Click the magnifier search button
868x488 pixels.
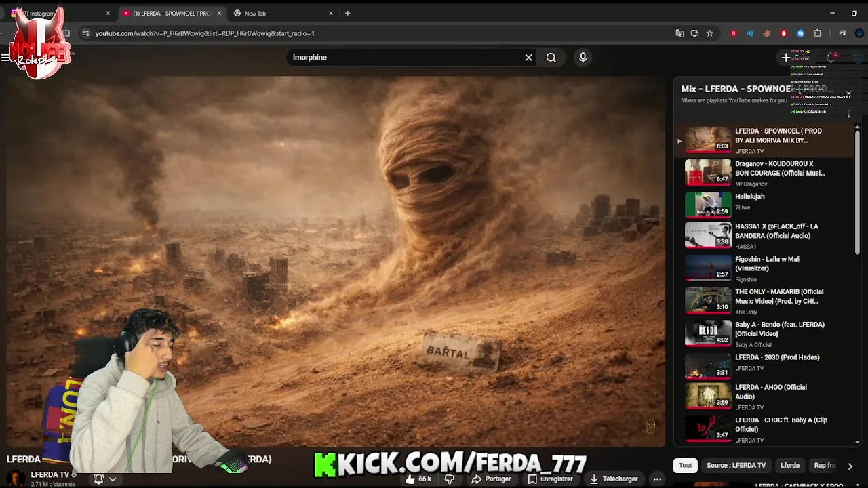point(551,58)
